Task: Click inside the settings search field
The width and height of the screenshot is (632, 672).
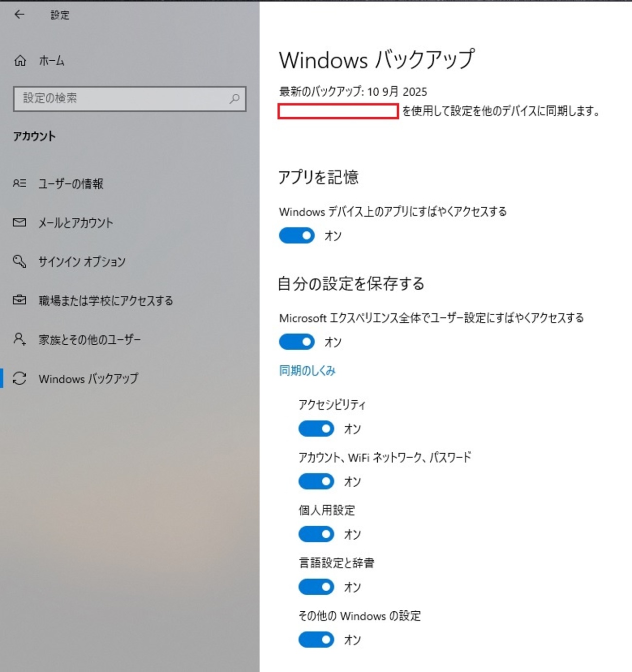Action: click(x=122, y=98)
